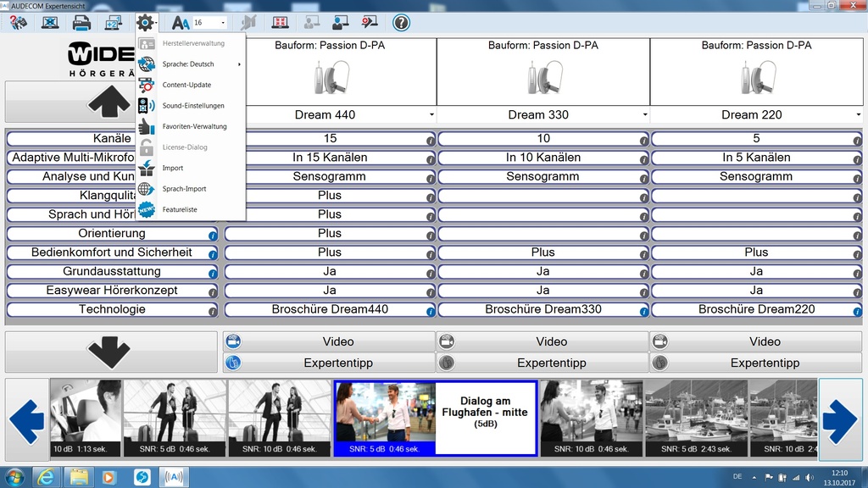Select Sprach-Import menu entry
The image size is (868, 488).
point(184,189)
